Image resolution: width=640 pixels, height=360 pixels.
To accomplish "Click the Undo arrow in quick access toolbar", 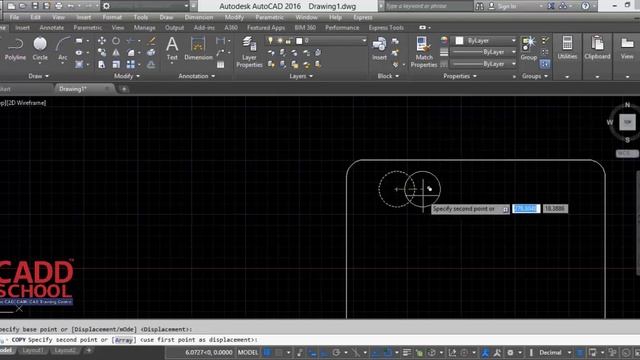I will click(x=71, y=6).
